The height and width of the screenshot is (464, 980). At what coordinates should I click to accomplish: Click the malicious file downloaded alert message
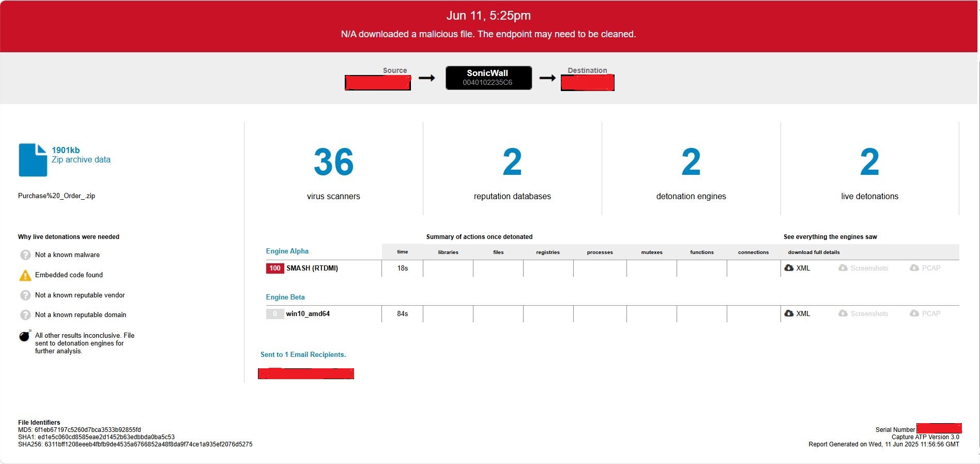pyautogui.click(x=488, y=34)
